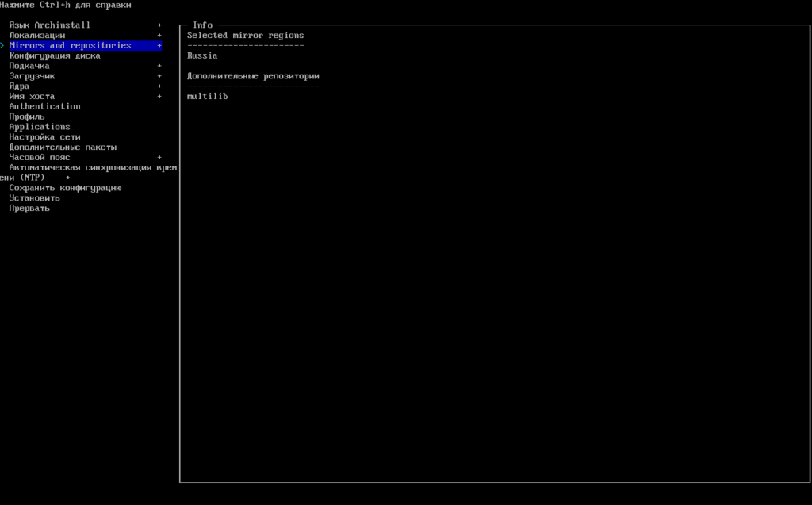Select Имя хоста in the menu
Screen dimensions: 812x505
point(32,97)
